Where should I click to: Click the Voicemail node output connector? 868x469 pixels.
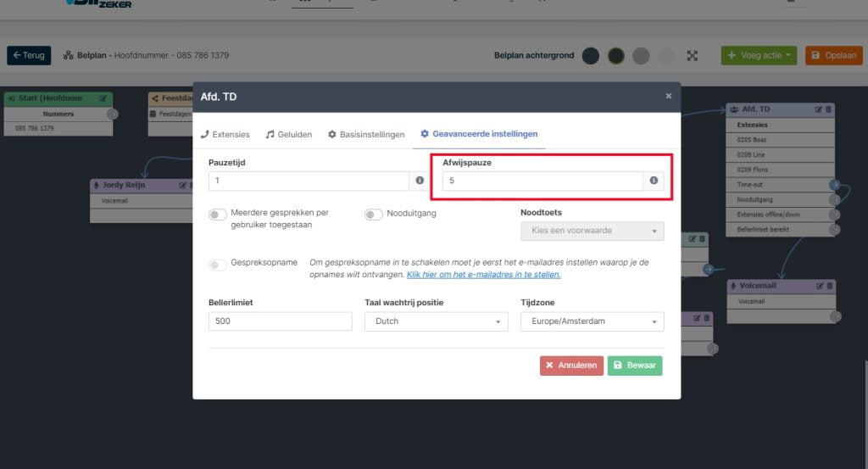835,316
